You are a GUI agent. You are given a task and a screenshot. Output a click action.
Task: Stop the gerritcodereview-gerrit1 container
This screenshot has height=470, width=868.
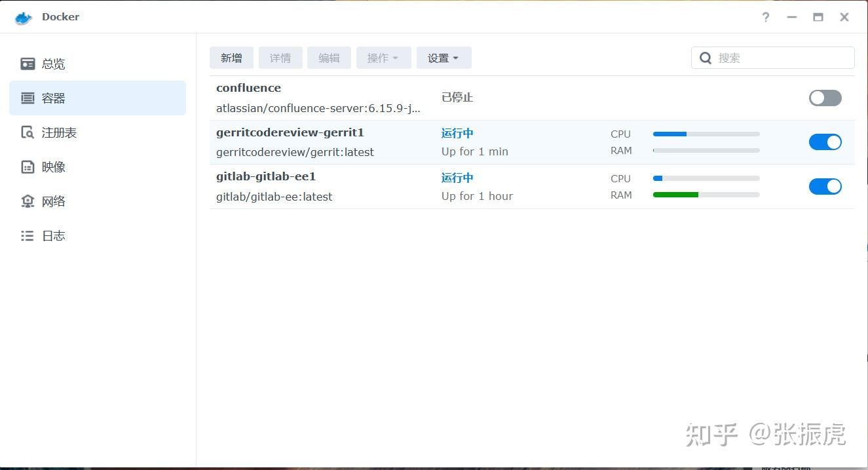(825, 142)
